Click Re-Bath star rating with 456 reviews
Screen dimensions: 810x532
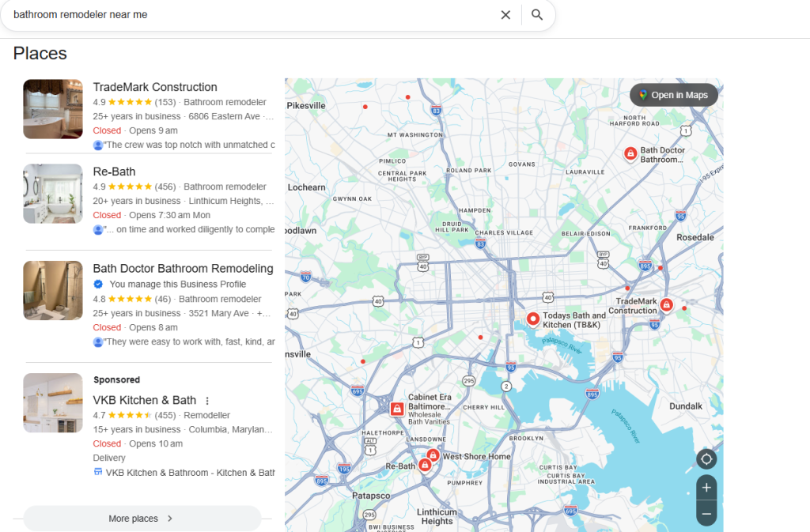coord(131,187)
